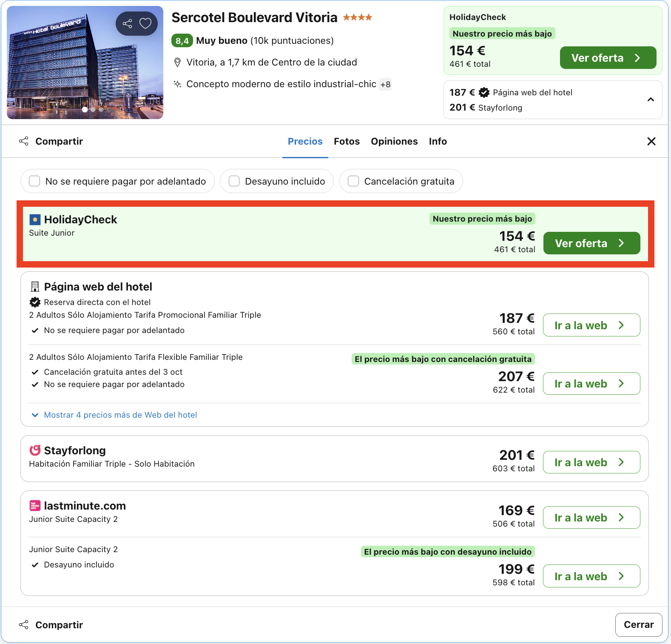
Task: Click the verified badge beside Reserva directa
Action: pos(35,302)
